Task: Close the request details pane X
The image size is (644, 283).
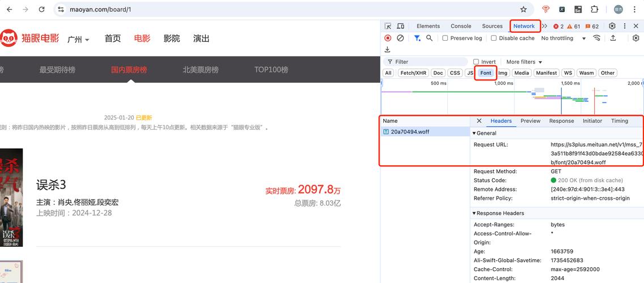Action: [479, 121]
